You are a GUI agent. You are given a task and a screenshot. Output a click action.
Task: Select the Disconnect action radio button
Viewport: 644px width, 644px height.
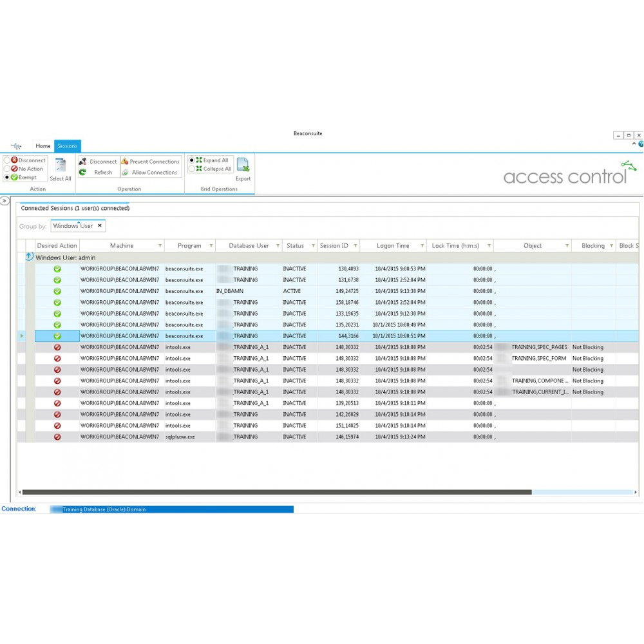(7, 160)
